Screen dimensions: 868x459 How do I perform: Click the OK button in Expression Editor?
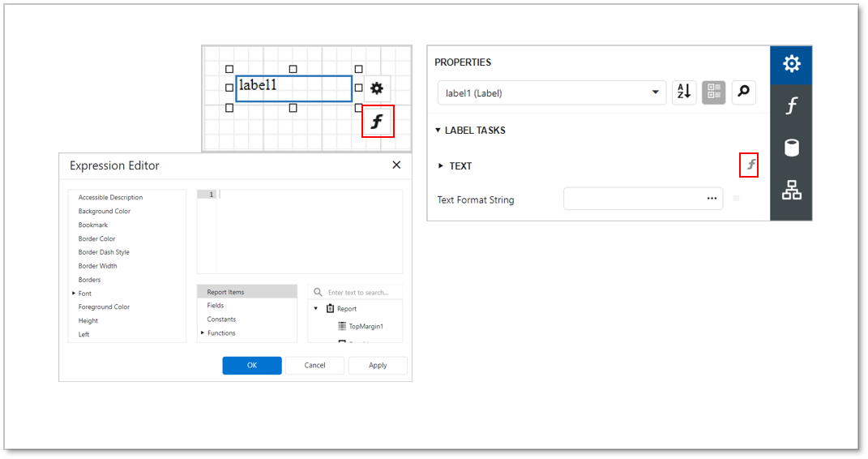(x=252, y=366)
